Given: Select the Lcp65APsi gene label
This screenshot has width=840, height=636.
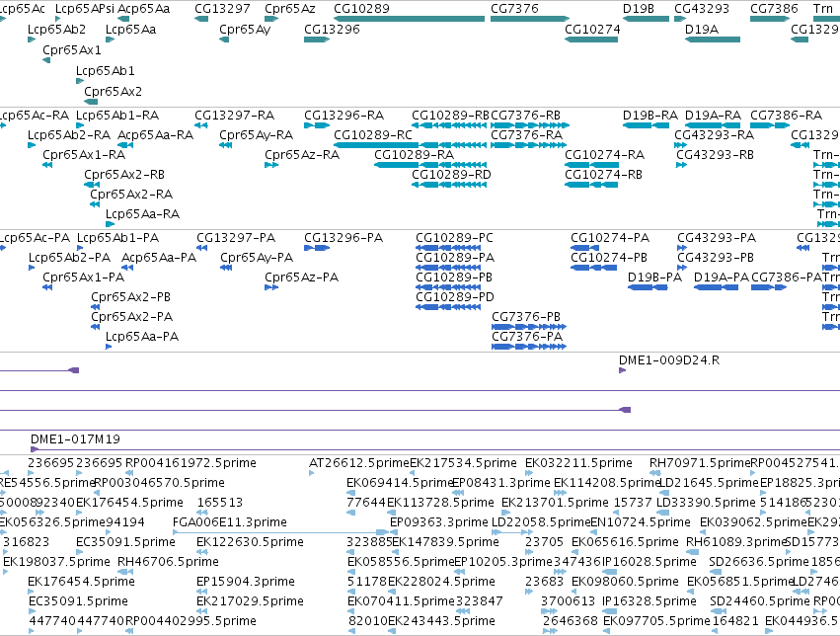Looking at the screenshot, I should tap(85, 9).
